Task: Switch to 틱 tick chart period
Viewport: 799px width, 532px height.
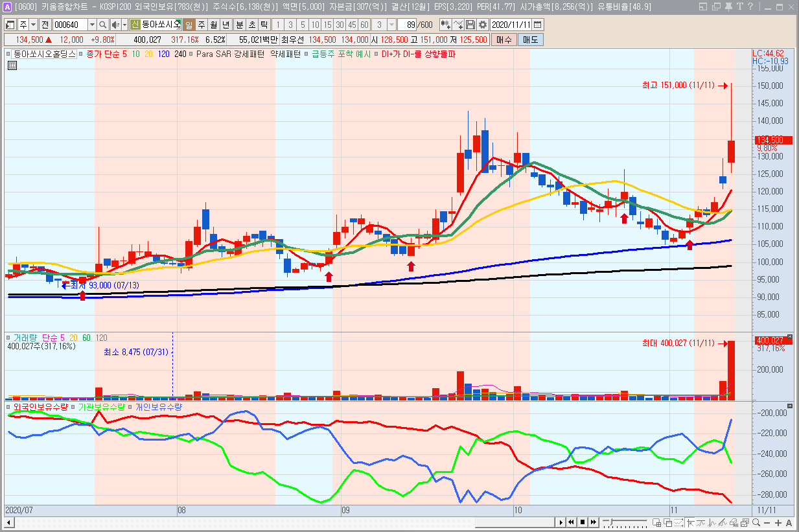Action: point(264,25)
